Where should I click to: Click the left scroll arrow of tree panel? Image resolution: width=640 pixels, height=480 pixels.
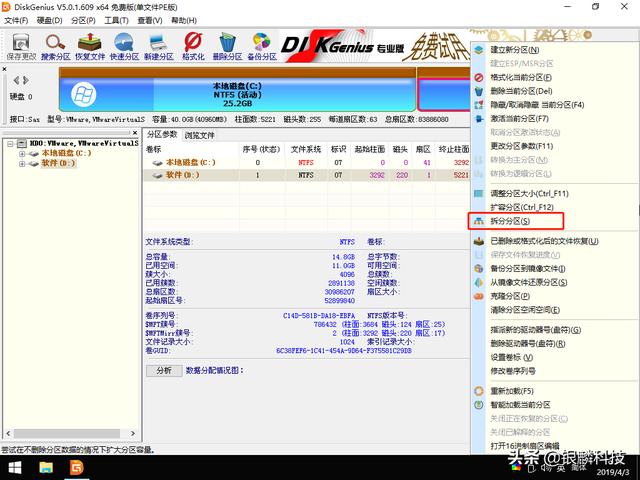click(x=9, y=433)
